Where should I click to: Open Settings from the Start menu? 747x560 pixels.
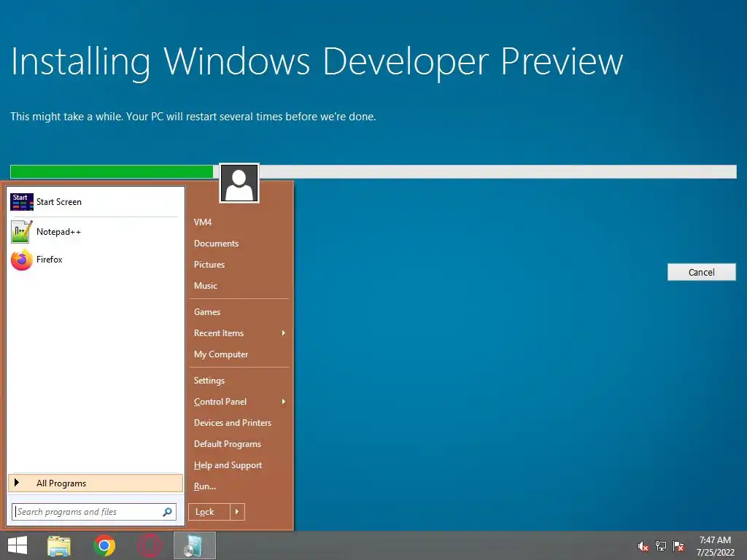click(x=209, y=381)
